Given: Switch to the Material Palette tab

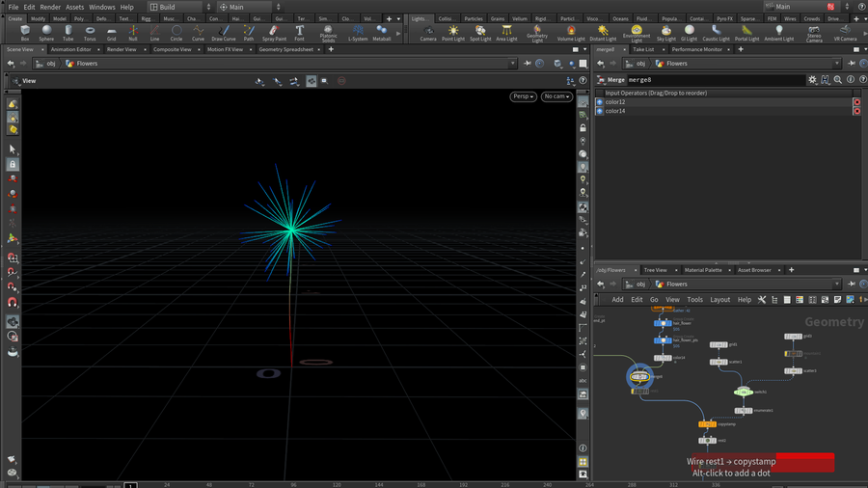Looking at the screenshot, I should [703, 270].
